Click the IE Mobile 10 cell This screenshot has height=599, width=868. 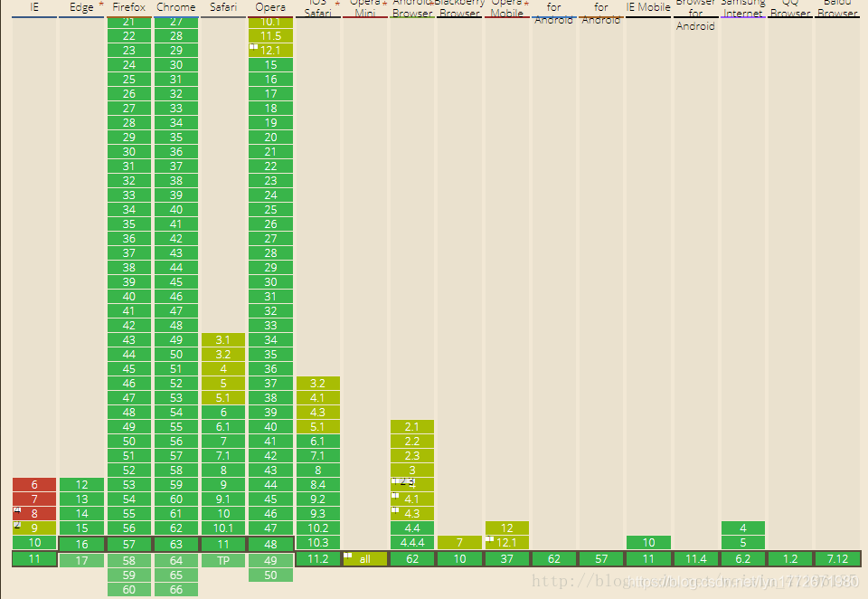pos(648,543)
